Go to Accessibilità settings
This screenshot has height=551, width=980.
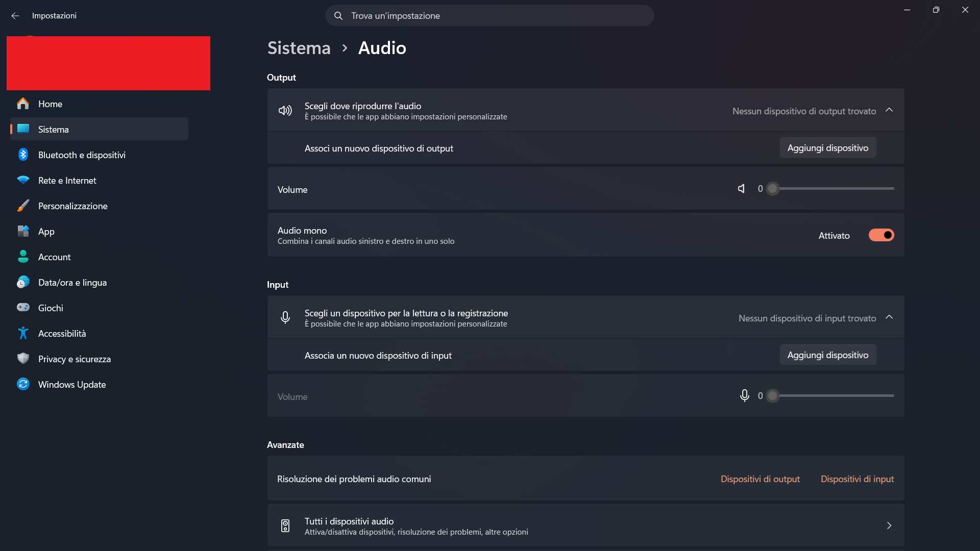pos(99,333)
